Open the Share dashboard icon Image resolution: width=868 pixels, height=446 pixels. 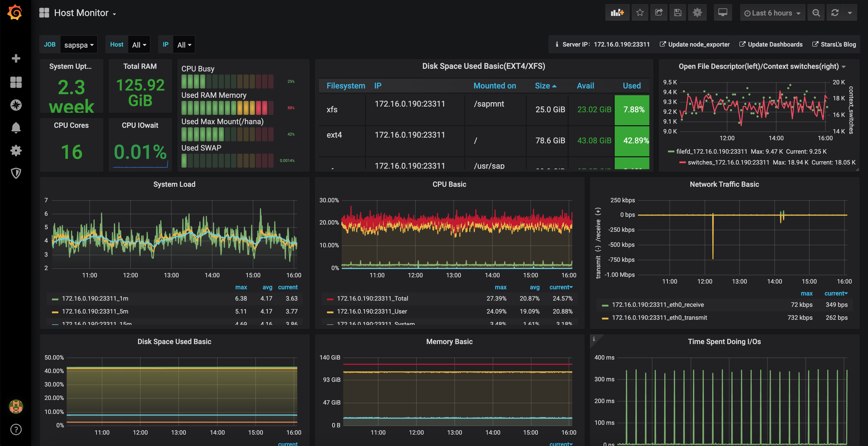click(659, 13)
